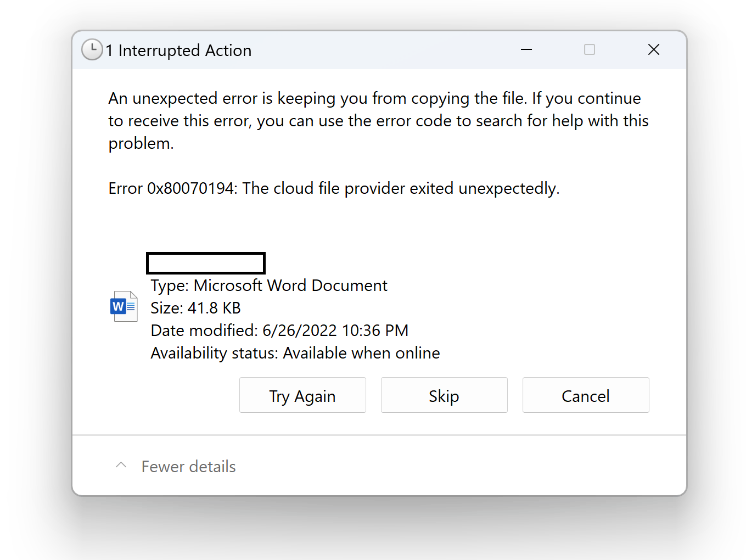
Task: Click the 'Date modified: 6/26/2022' line
Action: point(280,331)
